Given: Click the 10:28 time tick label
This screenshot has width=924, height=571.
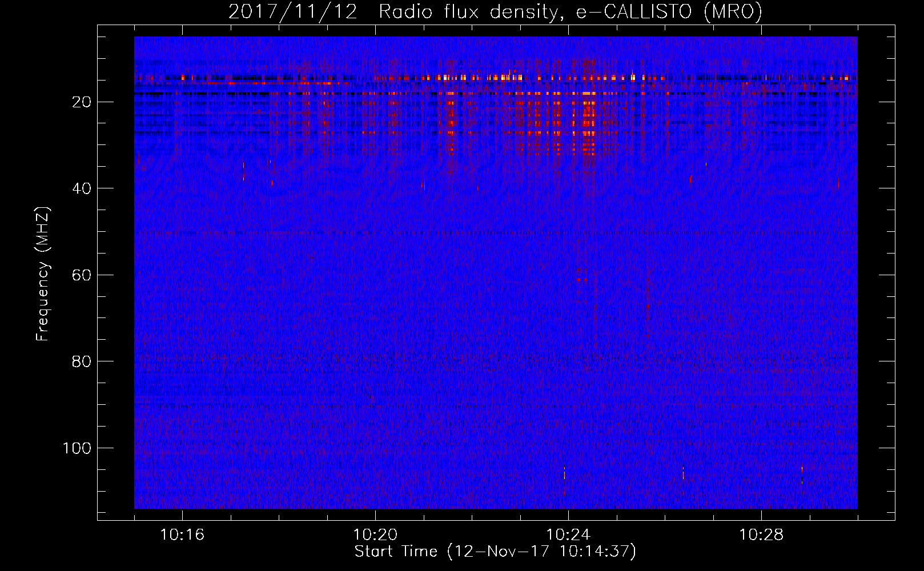Looking at the screenshot, I should tap(761, 535).
